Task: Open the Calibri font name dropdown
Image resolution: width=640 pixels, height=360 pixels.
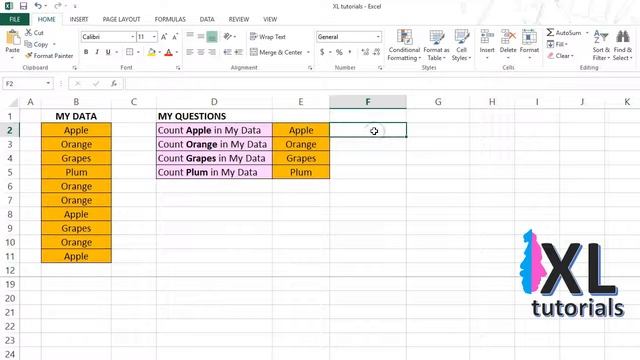Action: point(132,37)
